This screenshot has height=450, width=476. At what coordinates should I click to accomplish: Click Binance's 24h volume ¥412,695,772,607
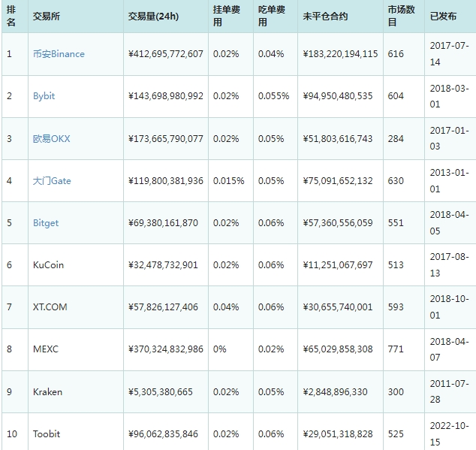coord(165,54)
